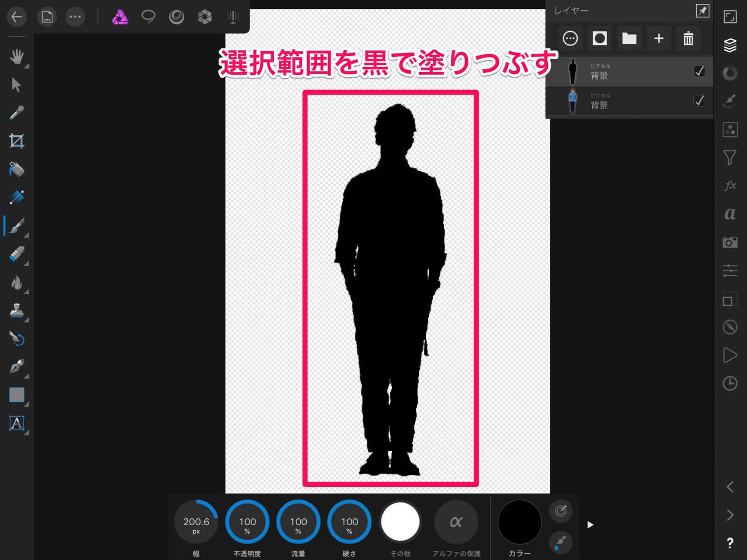747x560 pixels.
Task: Open the layer options ellipsis menu
Action: pyautogui.click(x=570, y=38)
